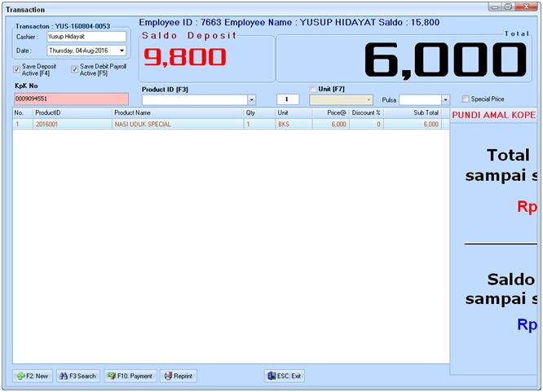Screen dimensions: 543x392
Task: Click the Cashier name field
Action: click(86, 37)
